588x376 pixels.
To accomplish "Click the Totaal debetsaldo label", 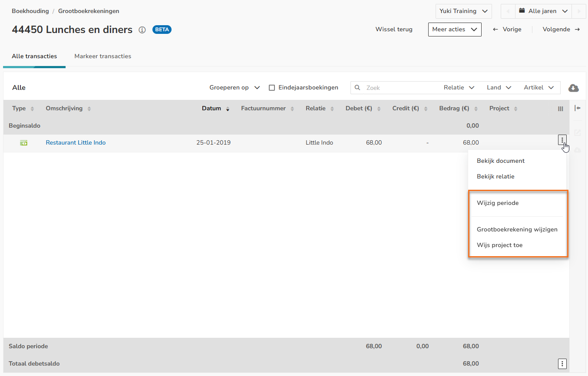I will point(34,364).
